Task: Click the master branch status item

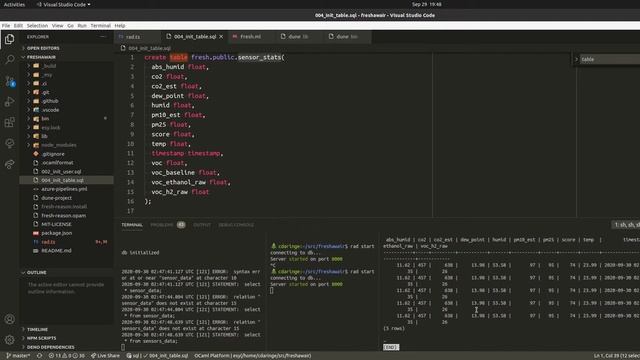Action: [18, 356]
